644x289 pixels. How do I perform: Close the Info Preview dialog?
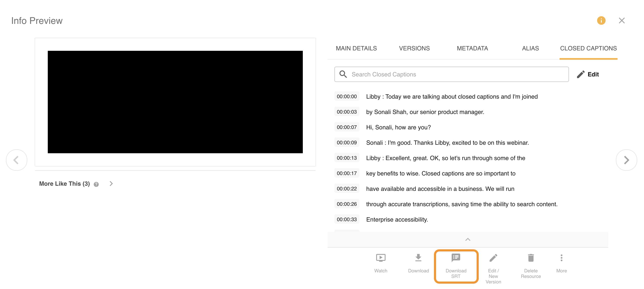tap(621, 20)
